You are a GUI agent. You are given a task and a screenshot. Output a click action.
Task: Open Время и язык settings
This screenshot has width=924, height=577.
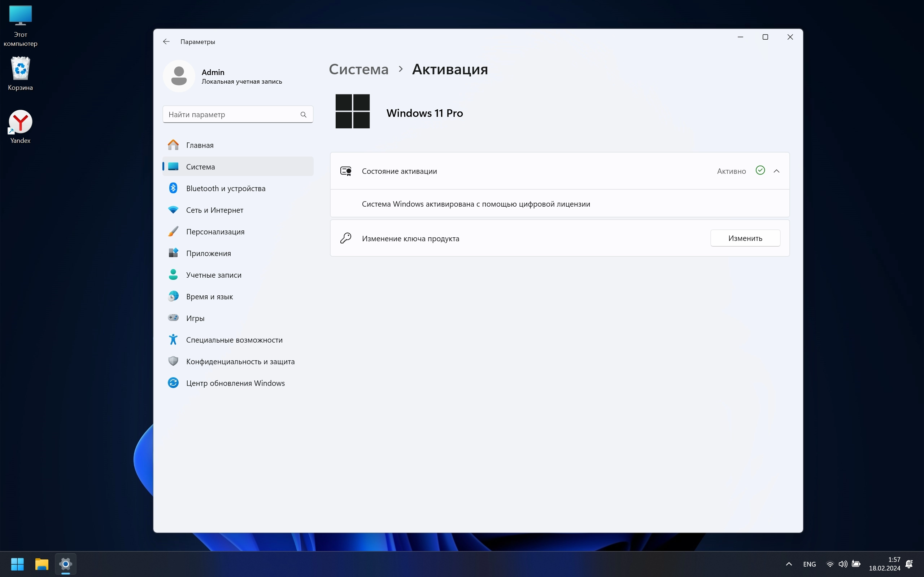pos(209,296)
